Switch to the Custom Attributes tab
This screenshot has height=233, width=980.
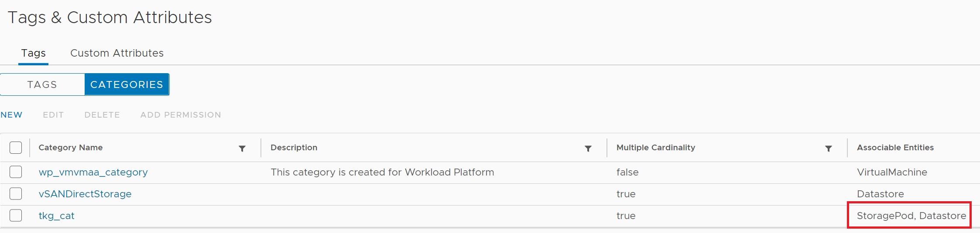[117, 53]
